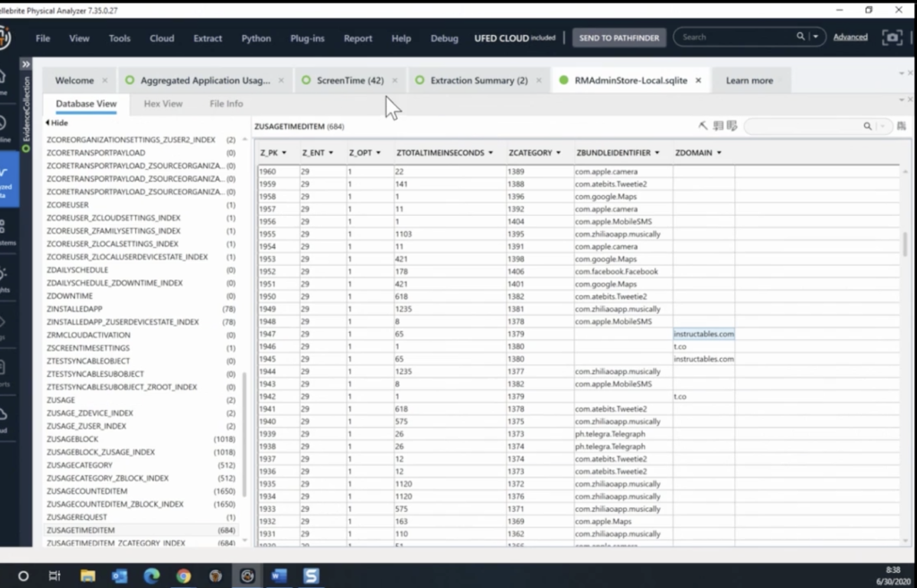The image size is (917, 588).
Task: Open the Learn more tab
Action: click(750, 81)
